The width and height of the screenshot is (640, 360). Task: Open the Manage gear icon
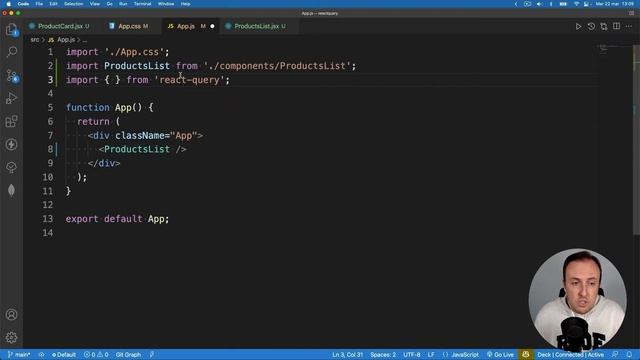[11, 338]
